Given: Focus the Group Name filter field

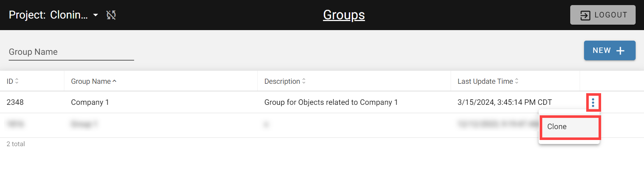Looking at the screenshot, I should pyautogui.click(x=71, y=52).
